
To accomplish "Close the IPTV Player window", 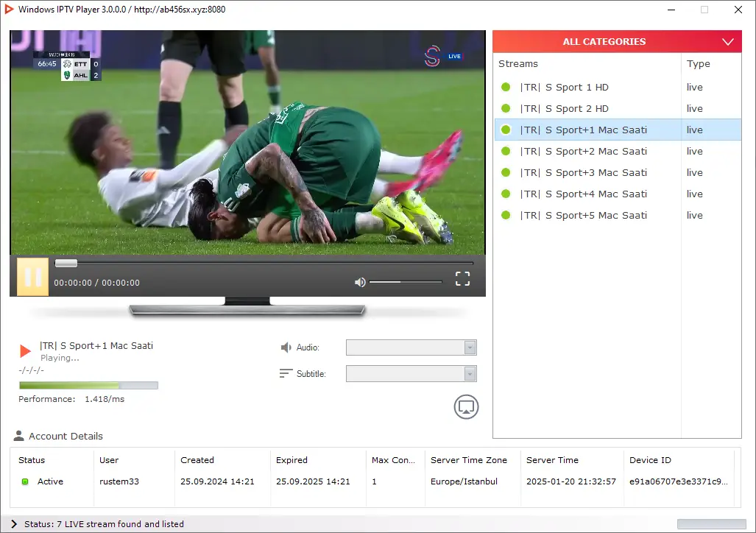I will click(x=738, y=10).
